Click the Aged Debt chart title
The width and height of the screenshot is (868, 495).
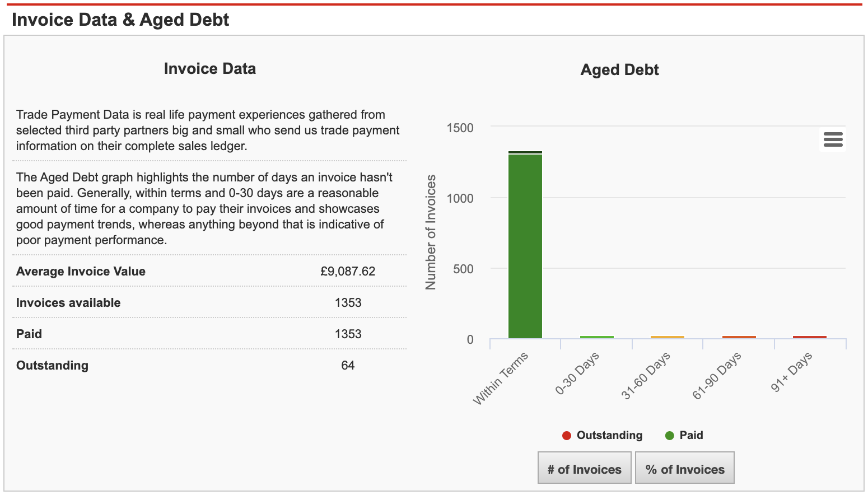coord(619,69)
